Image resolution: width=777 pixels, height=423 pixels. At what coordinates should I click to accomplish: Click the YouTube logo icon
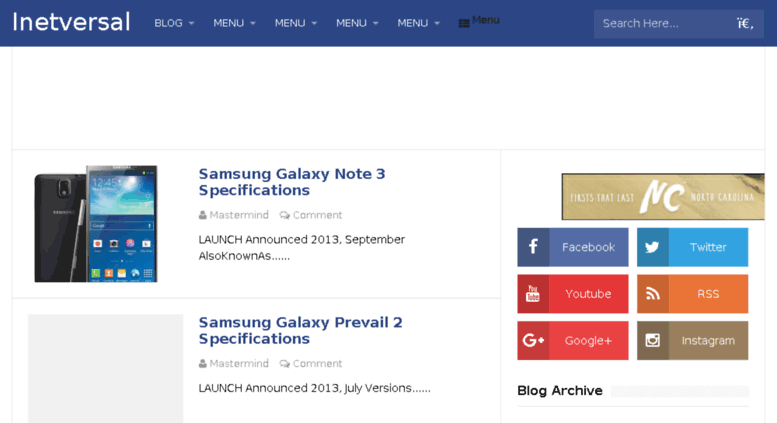coord(533,294)
